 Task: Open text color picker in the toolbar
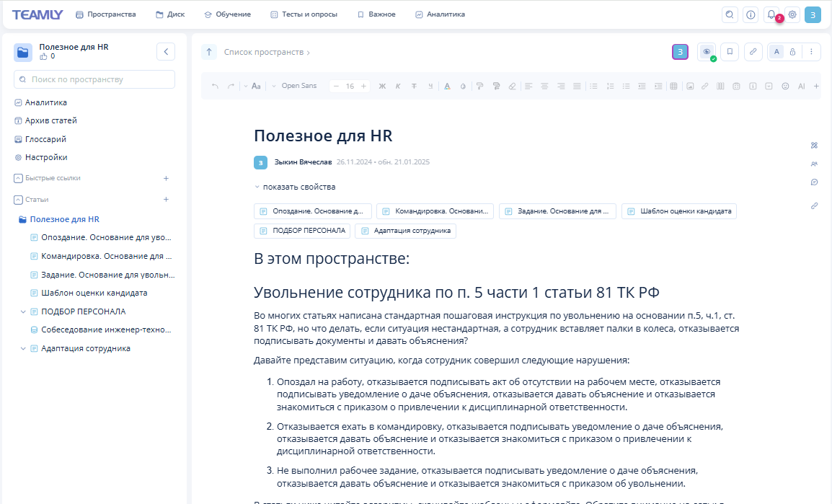coord(447,86)
